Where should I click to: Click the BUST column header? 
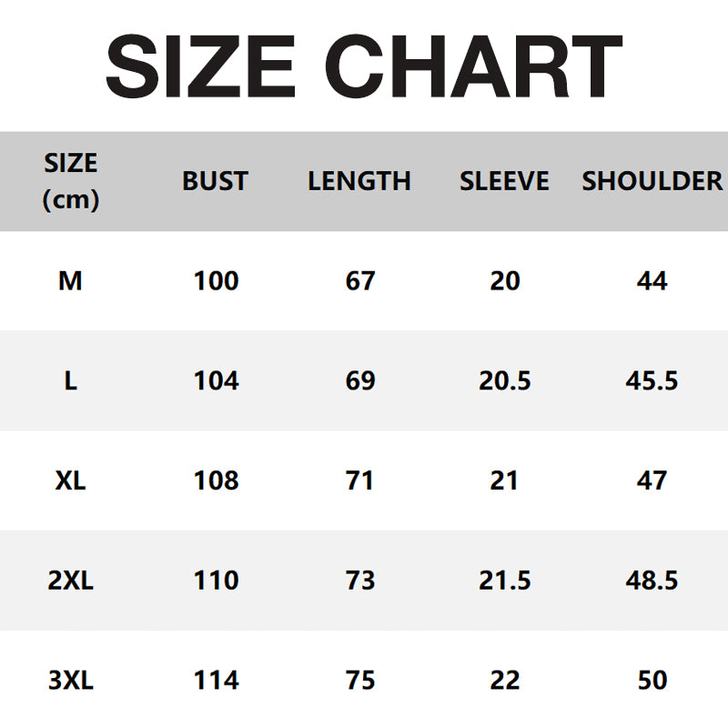point(216,181)
